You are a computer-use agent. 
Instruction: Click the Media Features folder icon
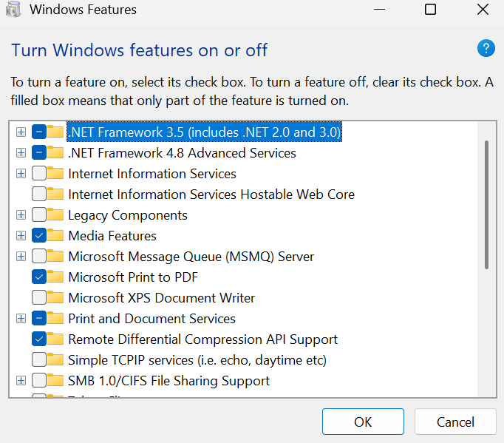click(55, 236)
